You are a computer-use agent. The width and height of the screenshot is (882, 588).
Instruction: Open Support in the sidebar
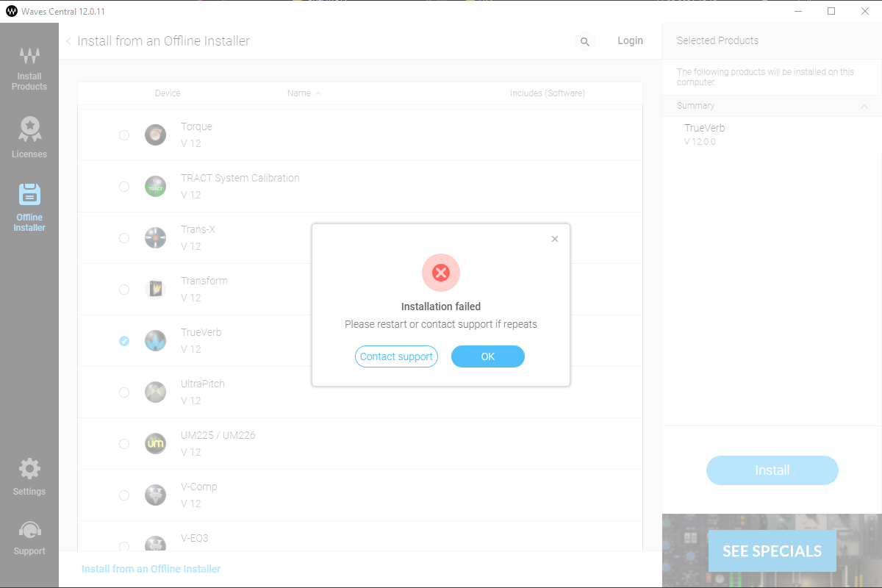click(x=29, y=538)
